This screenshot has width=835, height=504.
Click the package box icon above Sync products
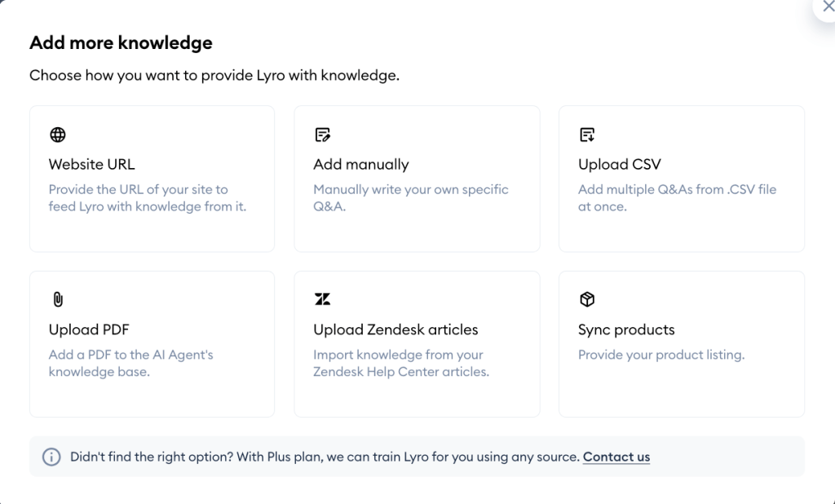coord(586,298)
